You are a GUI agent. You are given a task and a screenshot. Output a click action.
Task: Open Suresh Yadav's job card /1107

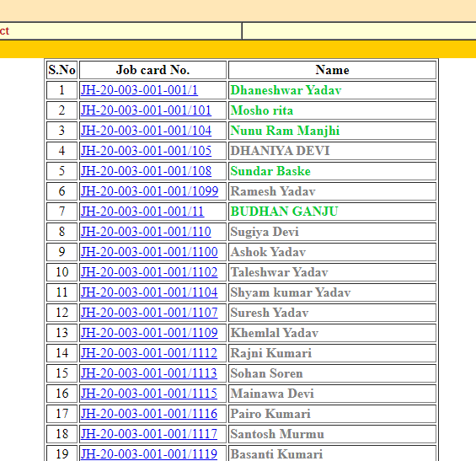click(x=149, y=313)
